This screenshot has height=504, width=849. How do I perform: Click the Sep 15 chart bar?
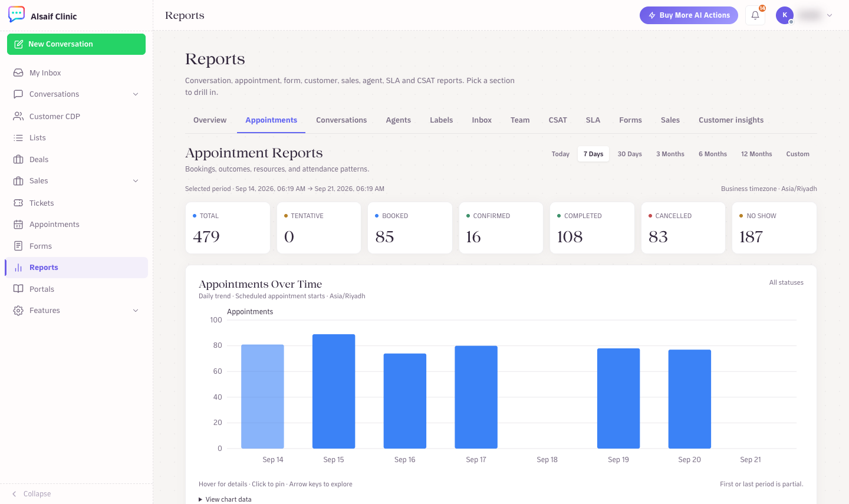334,391
